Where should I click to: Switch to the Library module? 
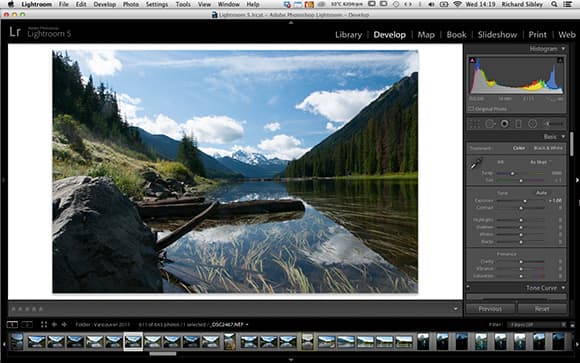[x=348, y=35]
